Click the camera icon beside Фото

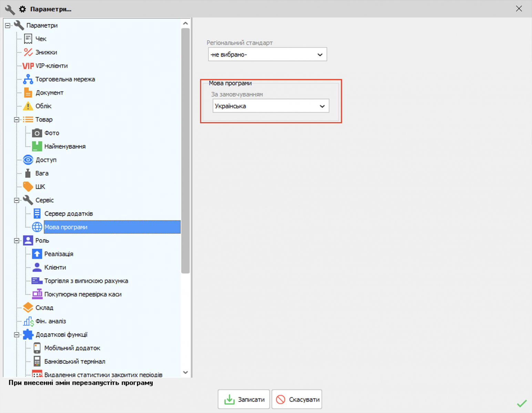[x=37, y=133]
